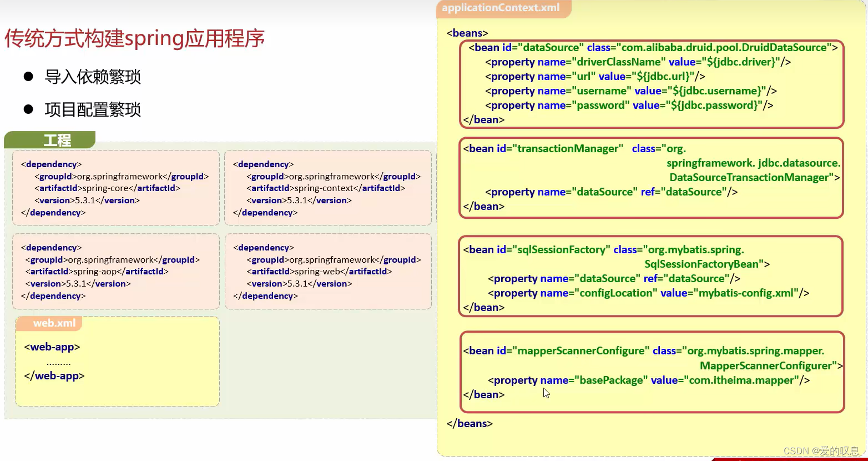
Task: Click the bean id="transactionManager" line
Action: click(x=574, y=148)
